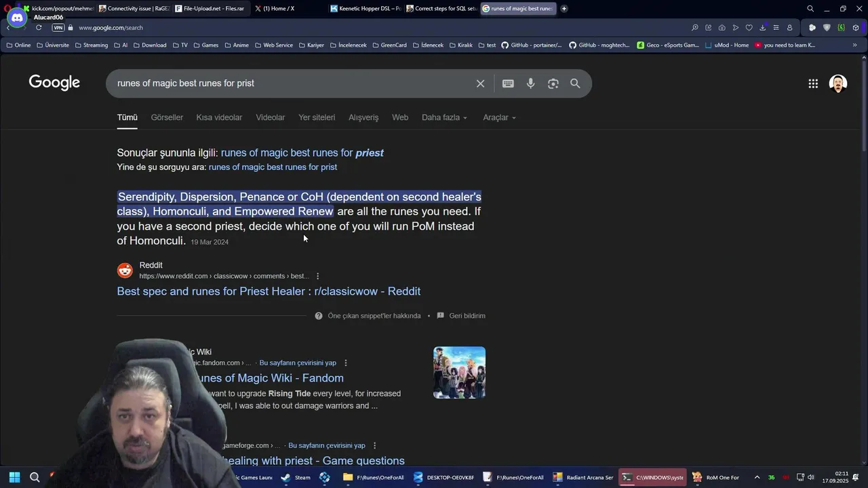Open Radiant Arcana Ser taskbar window
868x488 pixels.
click(583, 477)
